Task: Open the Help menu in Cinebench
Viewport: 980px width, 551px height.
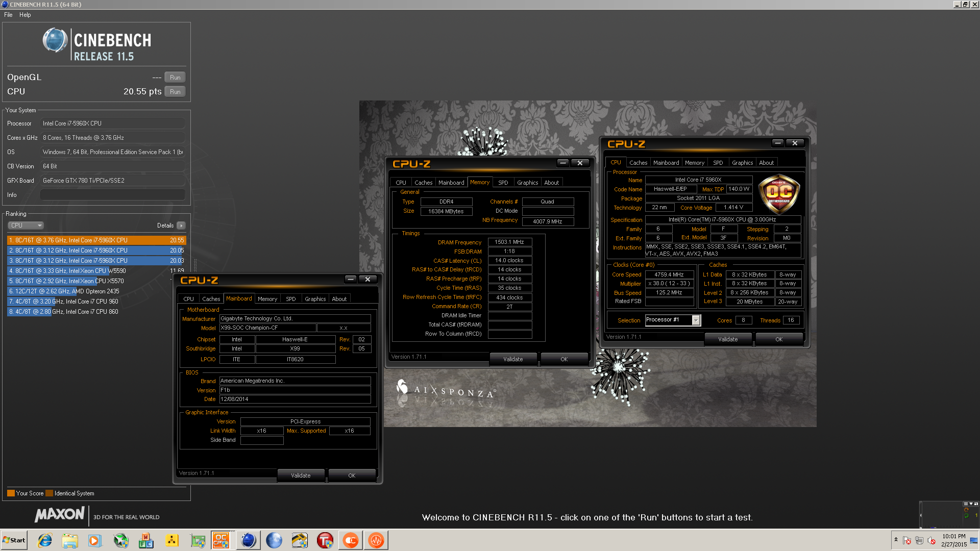Action: pos(25,15)
